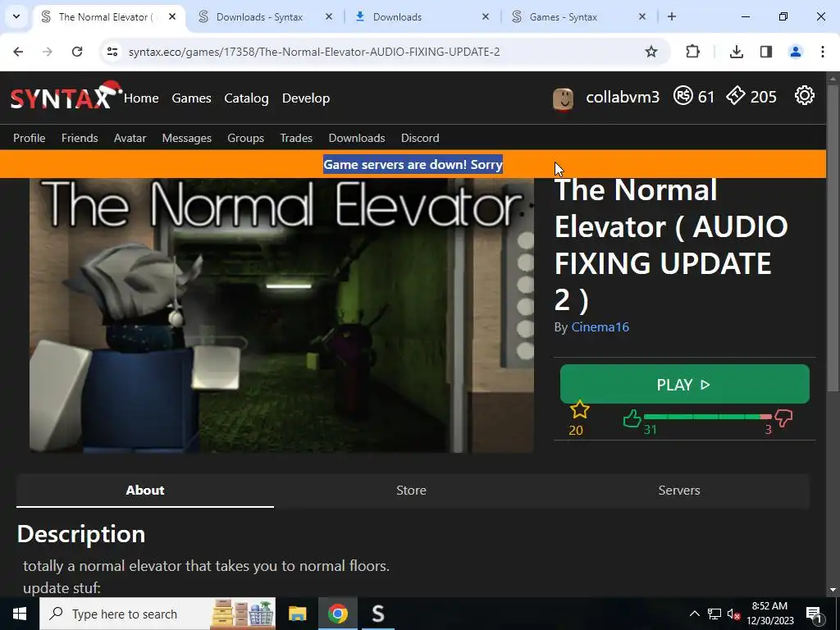
Task: Open File Explorer from taskbar
Action: coord(297,614)
